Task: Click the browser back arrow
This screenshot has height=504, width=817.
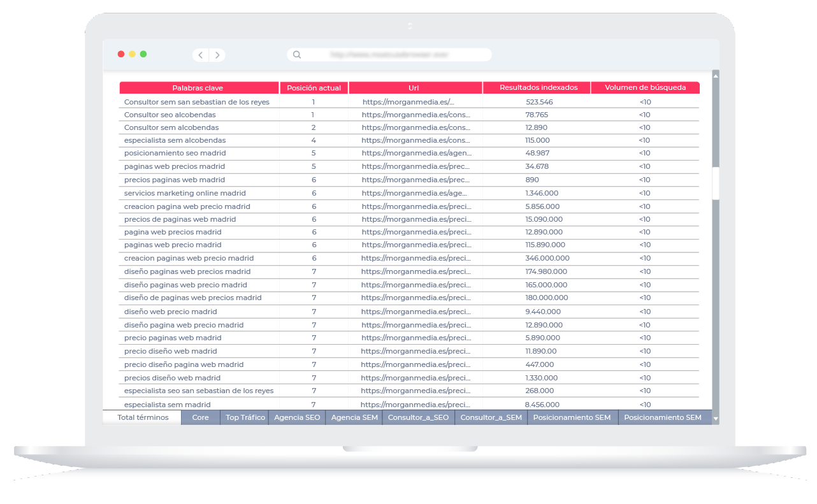Action: tap(201, 55)
